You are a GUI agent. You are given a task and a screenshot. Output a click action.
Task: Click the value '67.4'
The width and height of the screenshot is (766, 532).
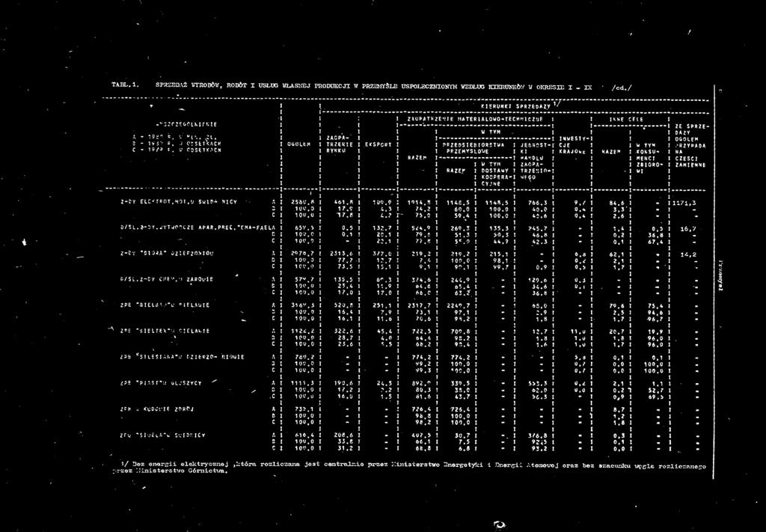pos(654,240)
